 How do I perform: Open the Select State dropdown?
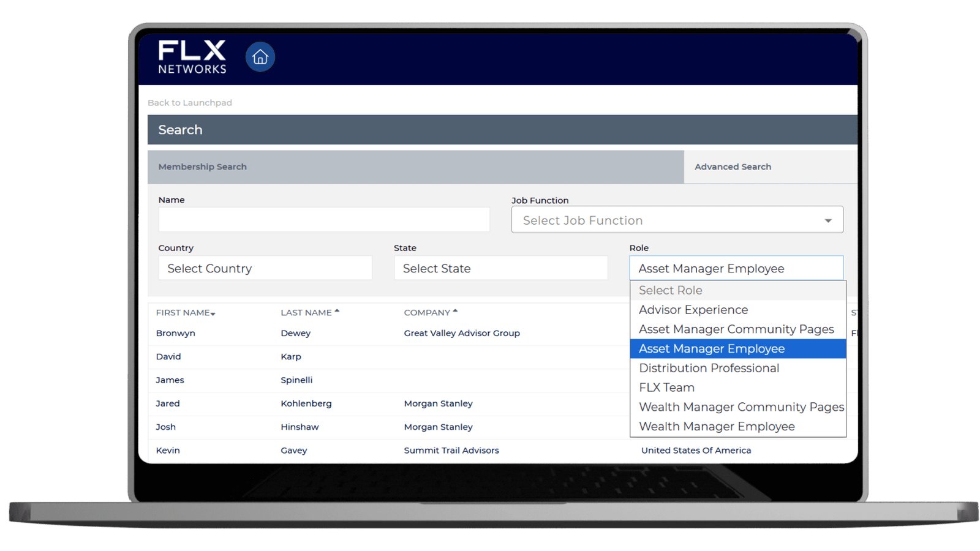[500, 269]
